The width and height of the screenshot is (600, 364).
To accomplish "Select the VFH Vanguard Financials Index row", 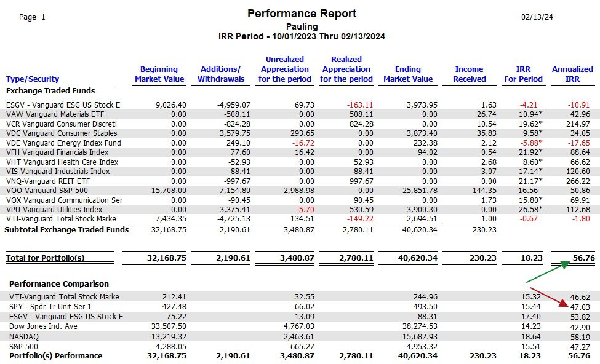I will click(300, 152).
